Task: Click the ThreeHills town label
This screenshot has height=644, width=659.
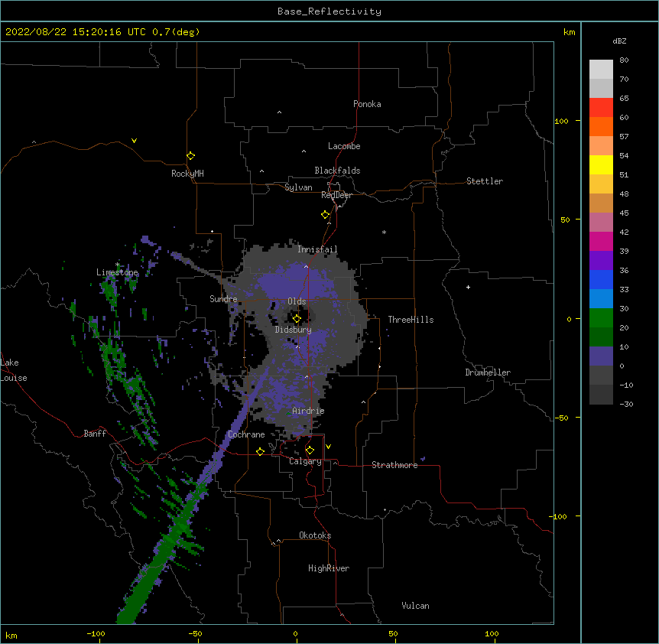Action: pos(411,320)
